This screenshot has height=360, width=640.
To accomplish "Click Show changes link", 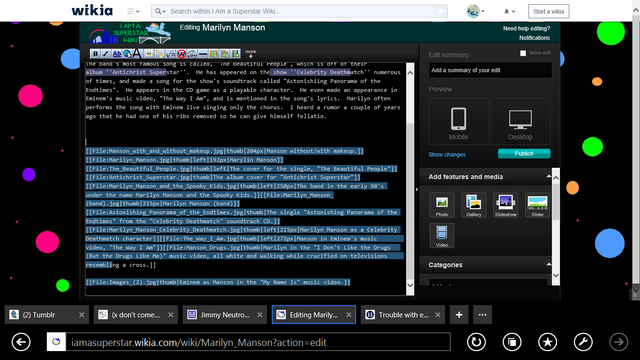I will coord(447,155).
